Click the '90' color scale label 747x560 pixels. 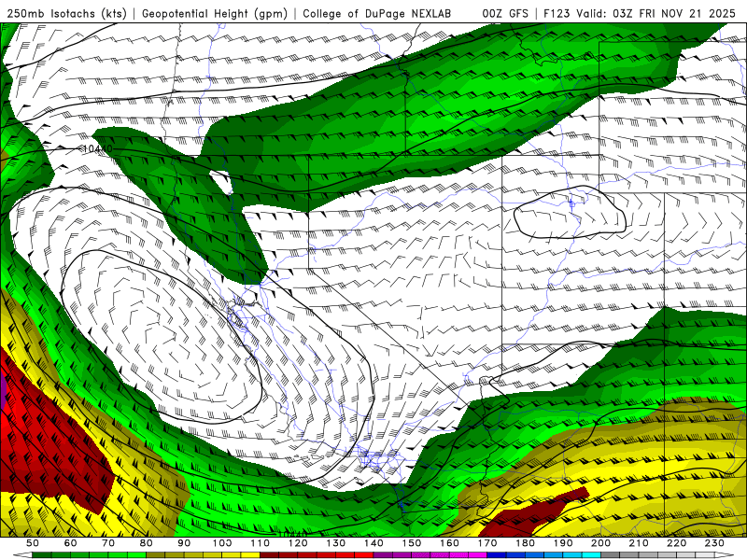184,543
